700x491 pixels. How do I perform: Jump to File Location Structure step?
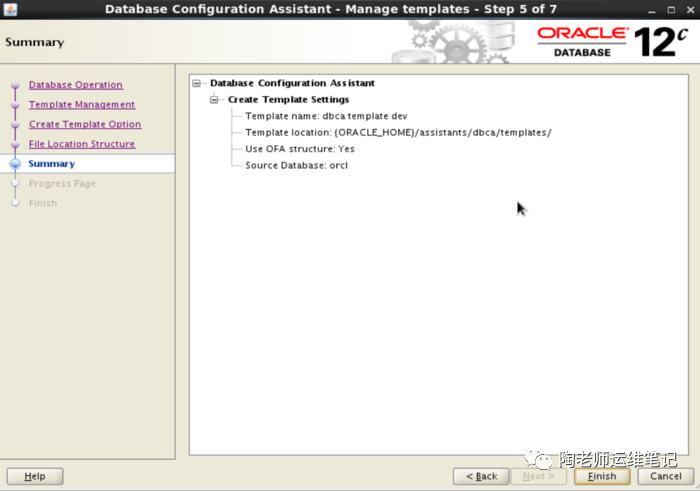(82, 144)
